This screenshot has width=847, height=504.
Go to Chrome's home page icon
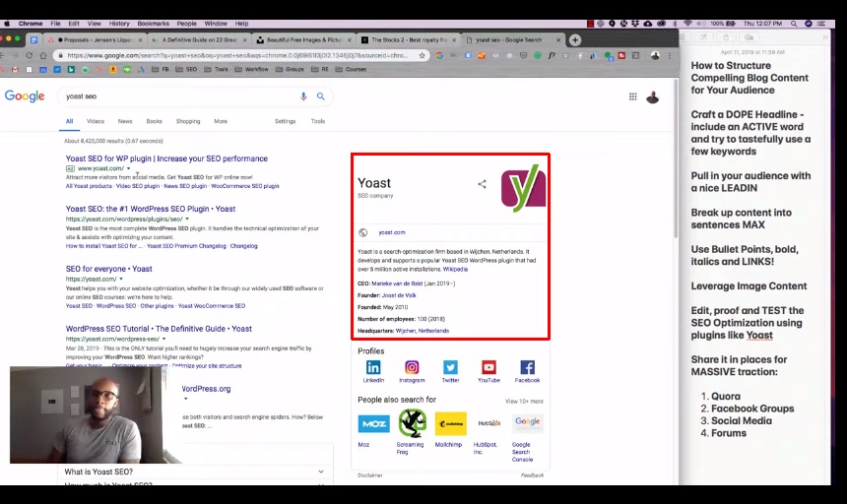click(x=43, y=55)
